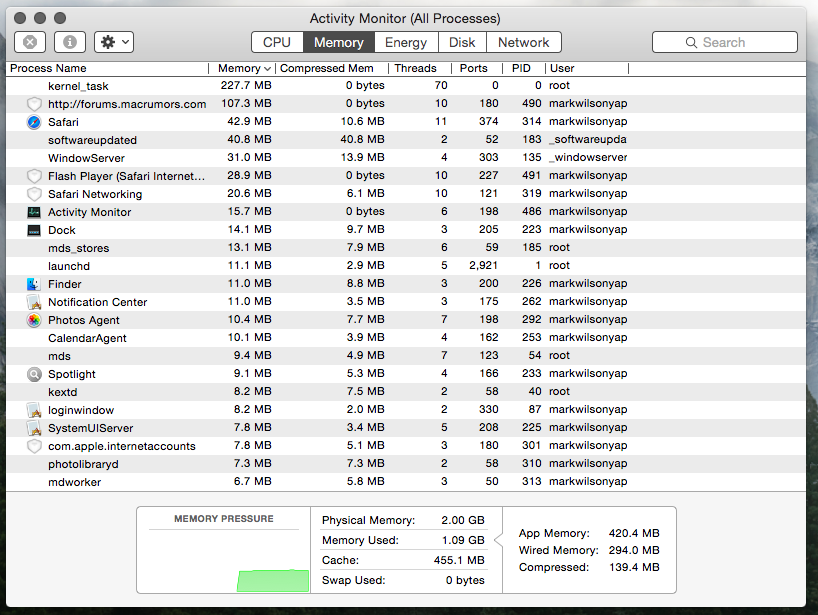Click the Physical Memory 2.00 GB value
This screenshot has height=615, width=818.
(463, 520)
